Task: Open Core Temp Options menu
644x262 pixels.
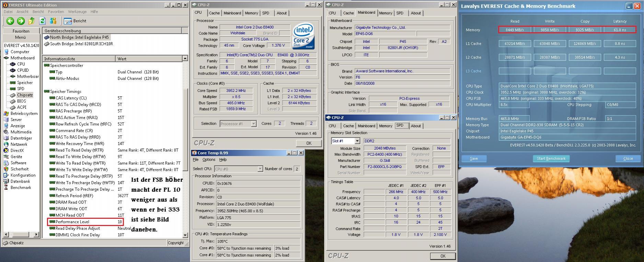Action: tap(209, 159)
